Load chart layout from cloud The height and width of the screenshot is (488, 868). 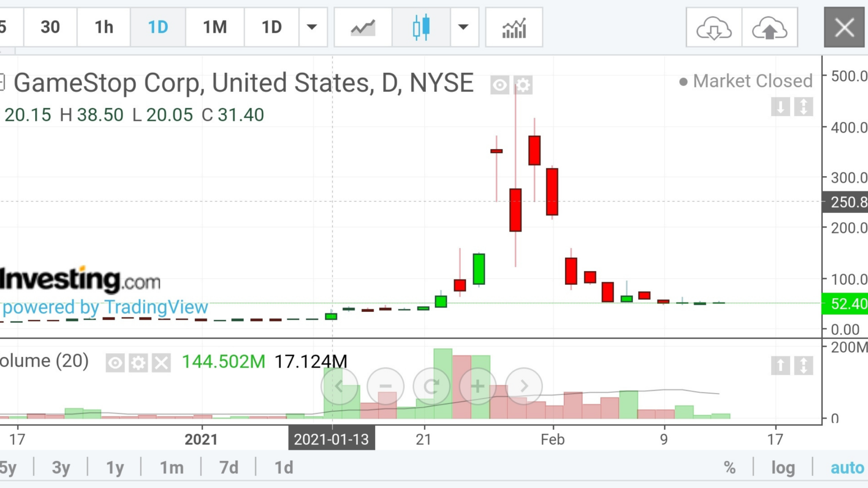point(714,27)
